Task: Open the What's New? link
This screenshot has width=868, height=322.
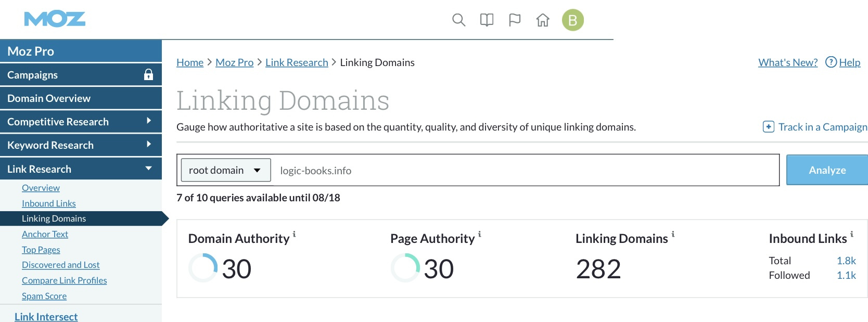Action: (x=788, y=62)
